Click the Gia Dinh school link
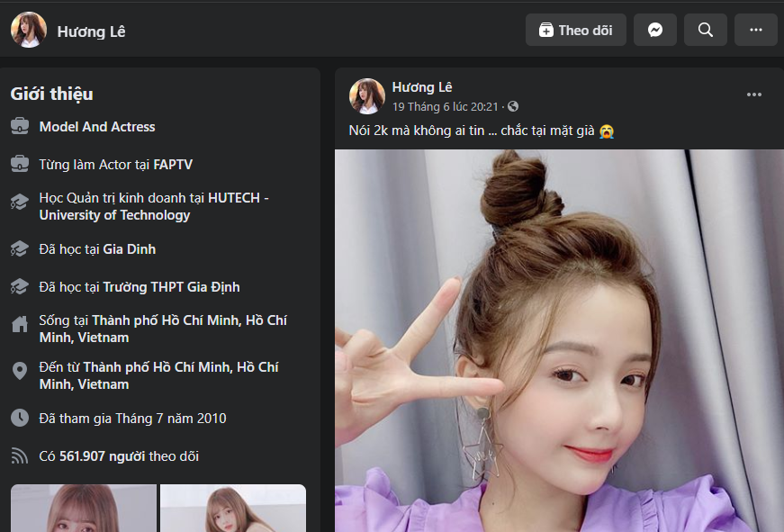This screenshot has width=784, height=532. point(129,248)
